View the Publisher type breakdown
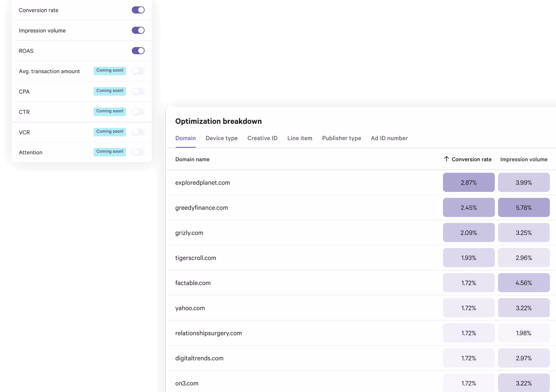This screenshot has height=392, width=556. tap(341, 138)
